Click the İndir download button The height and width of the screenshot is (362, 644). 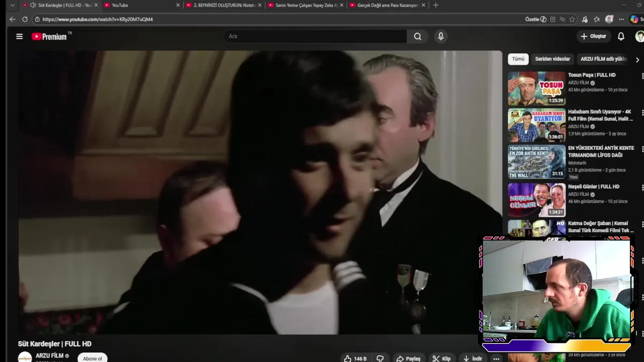(472, 358)
